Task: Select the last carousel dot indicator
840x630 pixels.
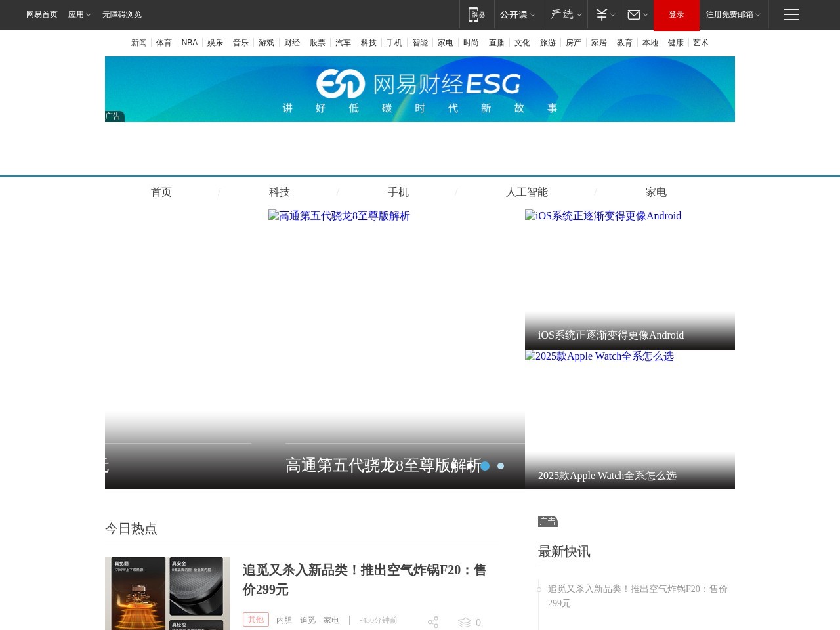Action: [501, 466]
